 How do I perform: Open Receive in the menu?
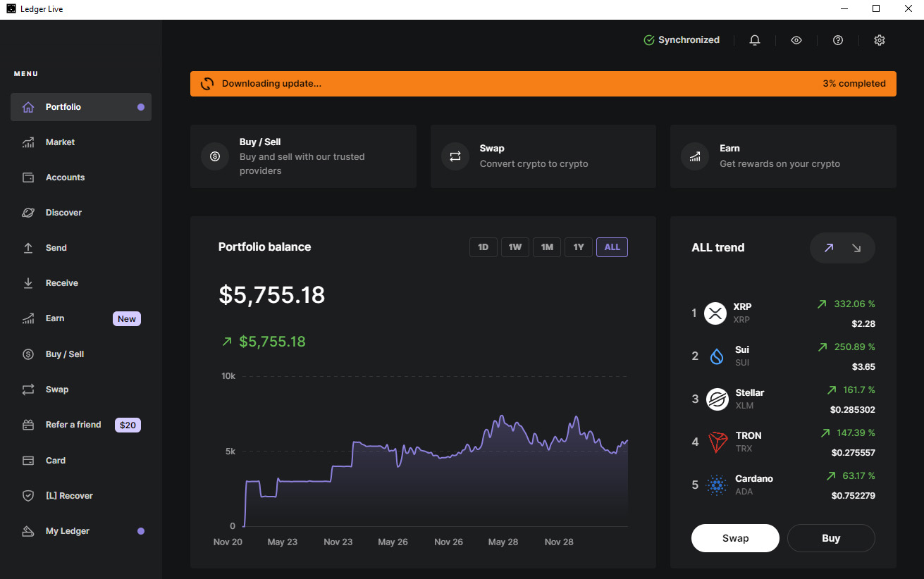81,283
